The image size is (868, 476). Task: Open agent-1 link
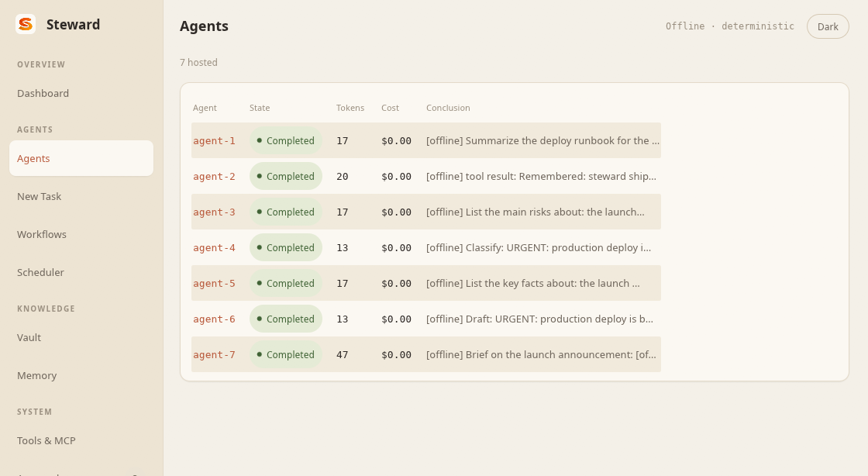pyautogui.click(x=214, y=140)
